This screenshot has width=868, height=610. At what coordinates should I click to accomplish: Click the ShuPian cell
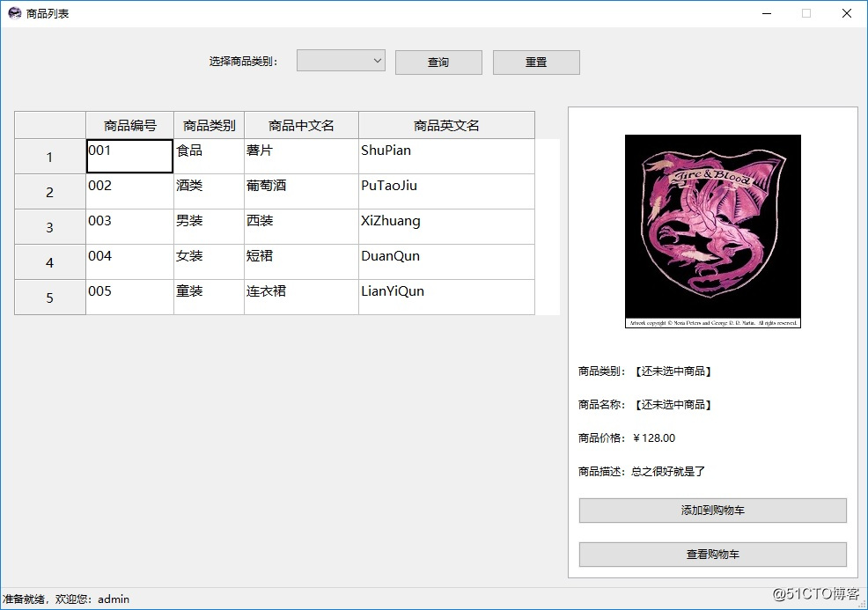pyautogui.click(x=446, y=156)
